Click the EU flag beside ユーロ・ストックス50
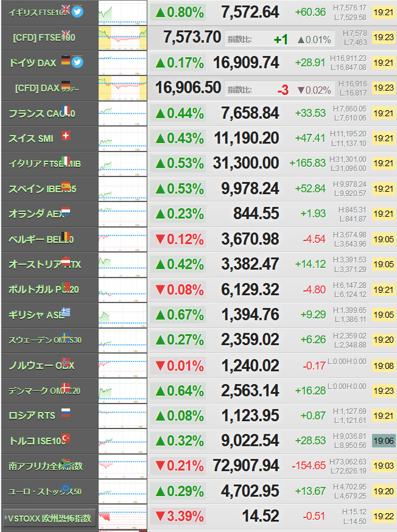397x532 pixels. coord(66,489)
